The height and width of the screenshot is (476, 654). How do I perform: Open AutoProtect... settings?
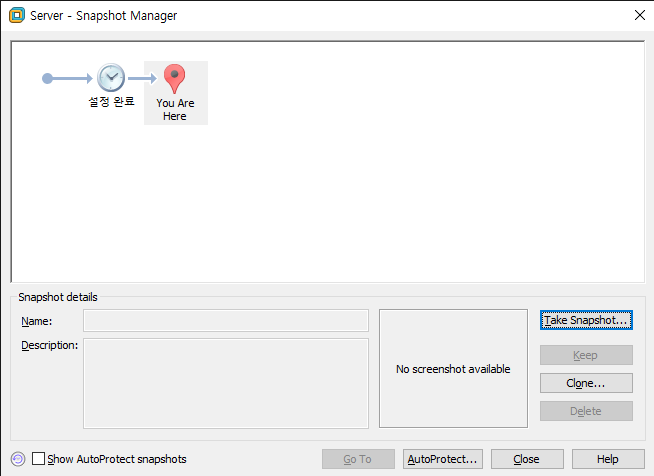(443, 459)
